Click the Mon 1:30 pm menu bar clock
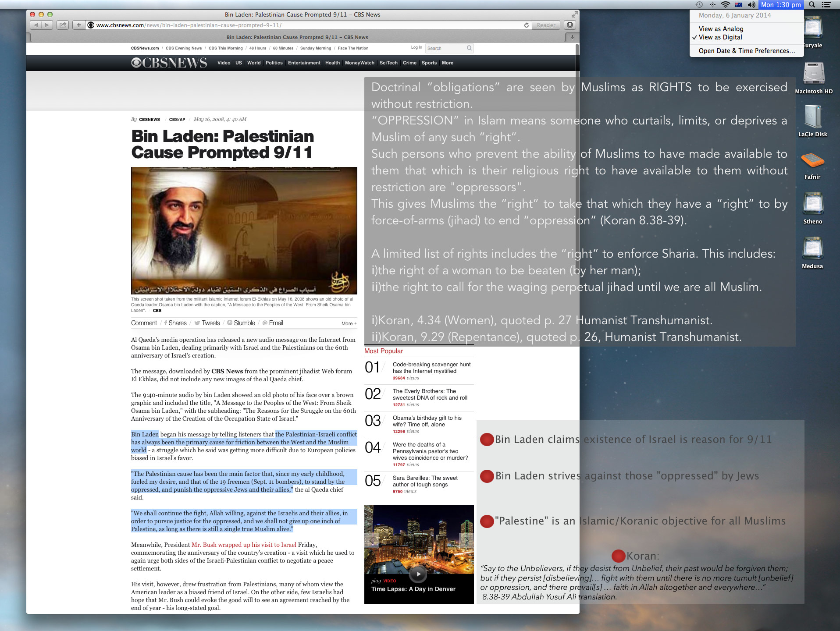Image resolution: width=840 pixels, height=631 pixels. pos(781,4)
